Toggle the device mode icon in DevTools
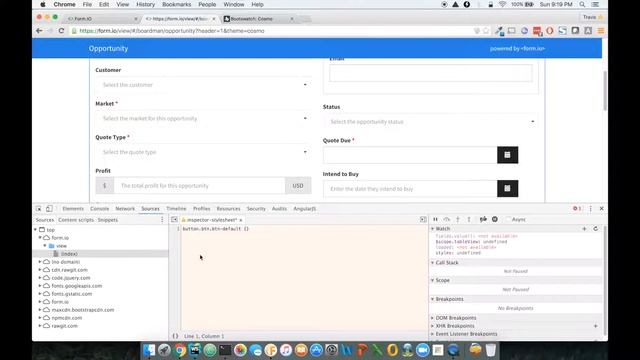This screenshot has height=360, width=640. click(x=49, y=209)
